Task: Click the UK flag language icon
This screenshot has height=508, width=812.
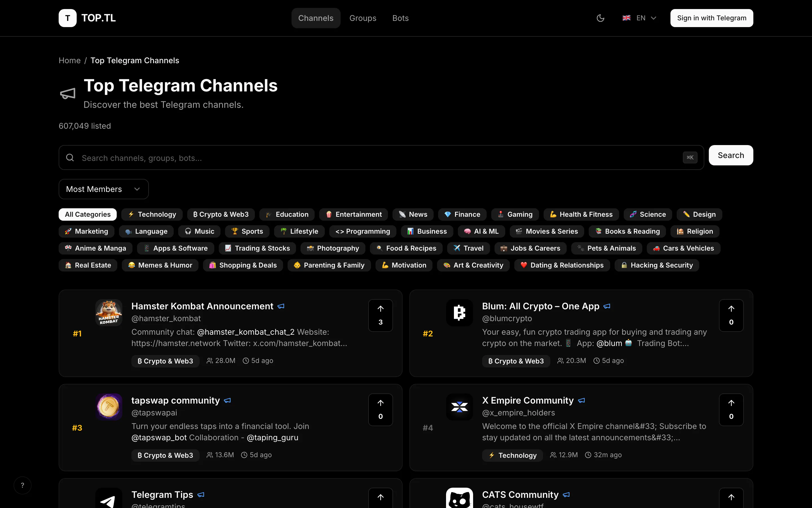Action: (x=626, y=18)
